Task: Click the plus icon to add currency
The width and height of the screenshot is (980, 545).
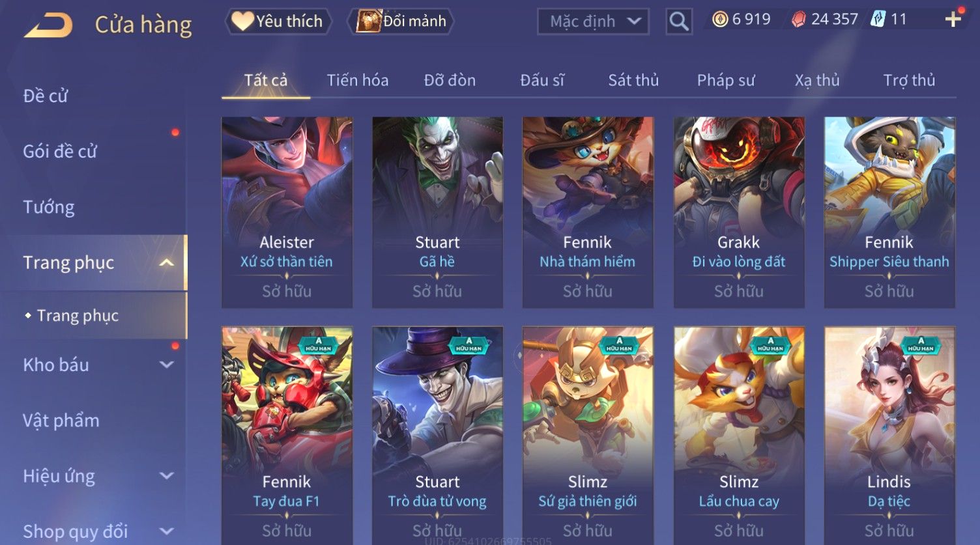Action: point(953,20)
